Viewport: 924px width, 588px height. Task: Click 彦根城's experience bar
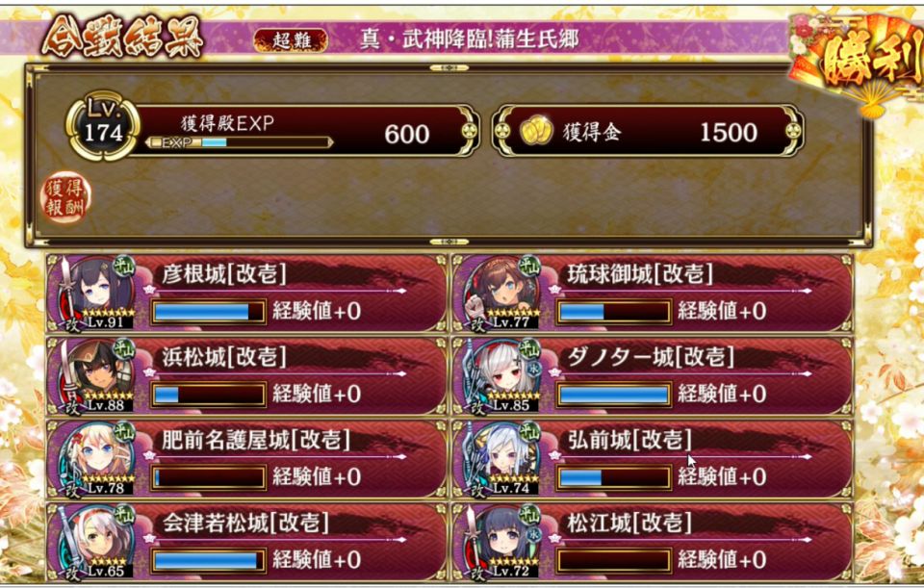click(x=208, y=312)
